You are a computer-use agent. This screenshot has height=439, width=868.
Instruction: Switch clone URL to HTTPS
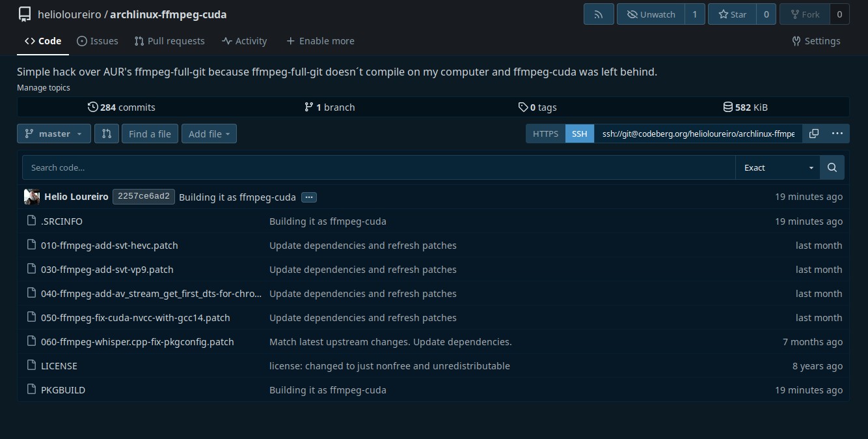pos(545,134)
